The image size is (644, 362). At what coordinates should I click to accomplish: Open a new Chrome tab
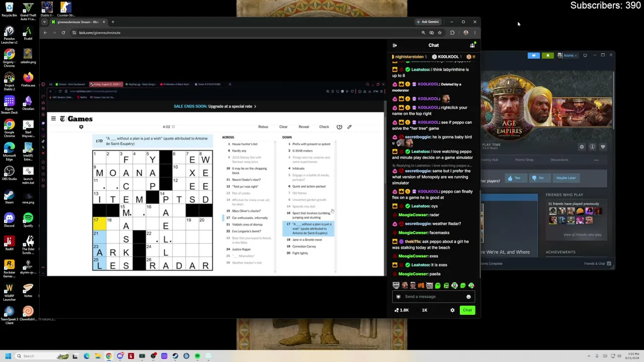113,22
